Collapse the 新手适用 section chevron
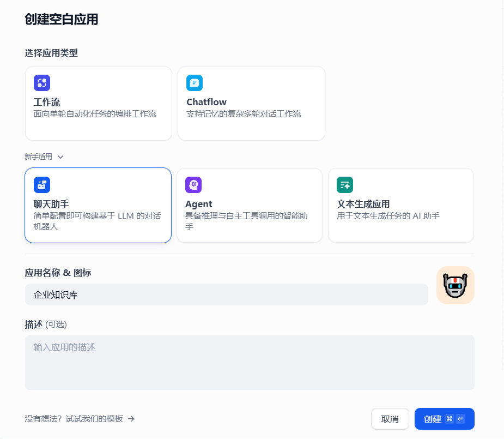504x439 pixels. (60, 157)
